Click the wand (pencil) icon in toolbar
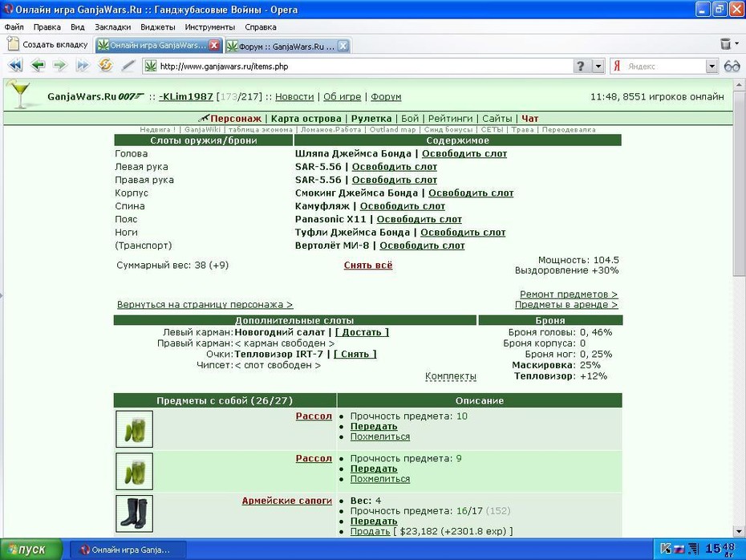This screenshot has height=560, width=746. point(128,65)
